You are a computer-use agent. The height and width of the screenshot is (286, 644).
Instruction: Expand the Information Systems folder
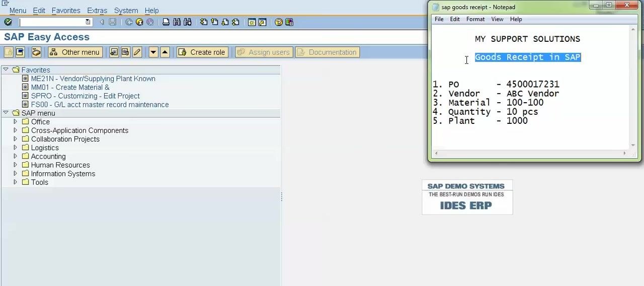click(x=15, y=173)
